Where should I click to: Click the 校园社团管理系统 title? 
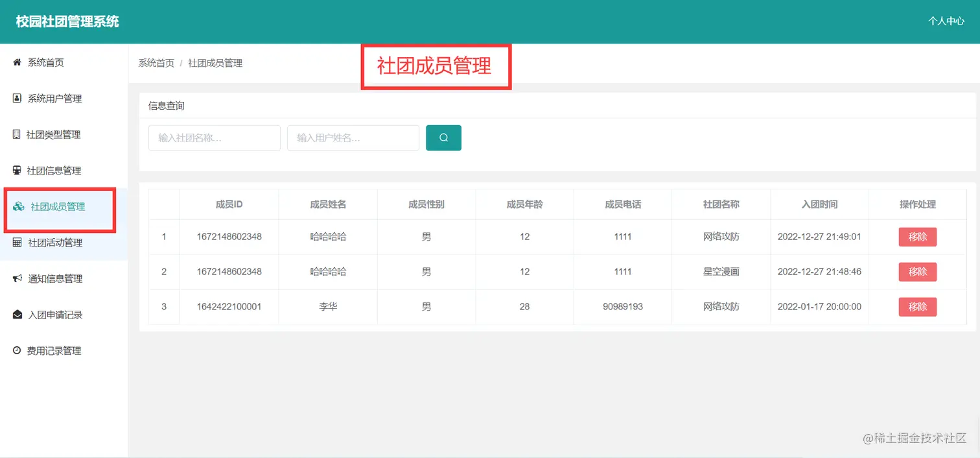67,21
